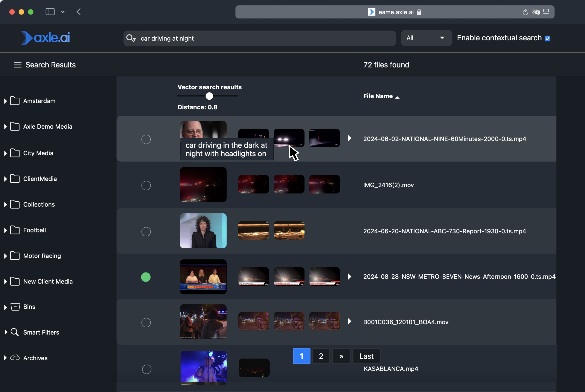Viewport: 585px width, 392px height.
Task: Click the vector search Distance slider handle
Action: point(209,96)
